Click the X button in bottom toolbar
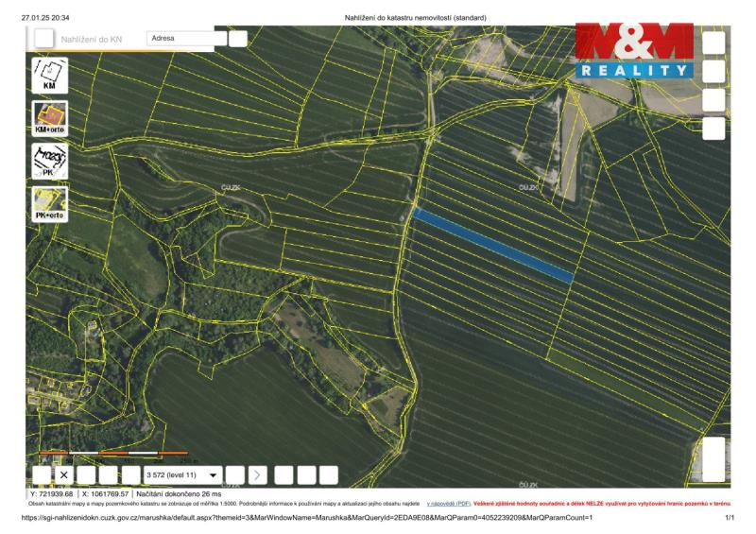This screenshot has width=756, height=534. [x=64, y=474]
